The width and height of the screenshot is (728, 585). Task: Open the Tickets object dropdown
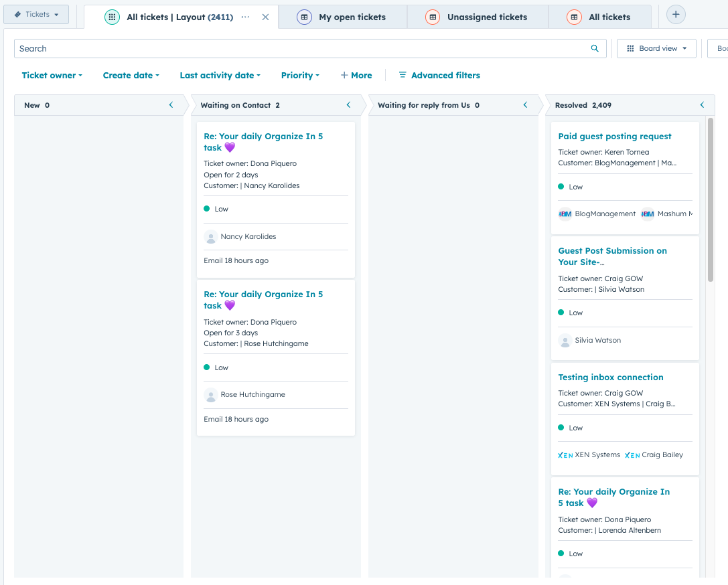coord(36,14)
